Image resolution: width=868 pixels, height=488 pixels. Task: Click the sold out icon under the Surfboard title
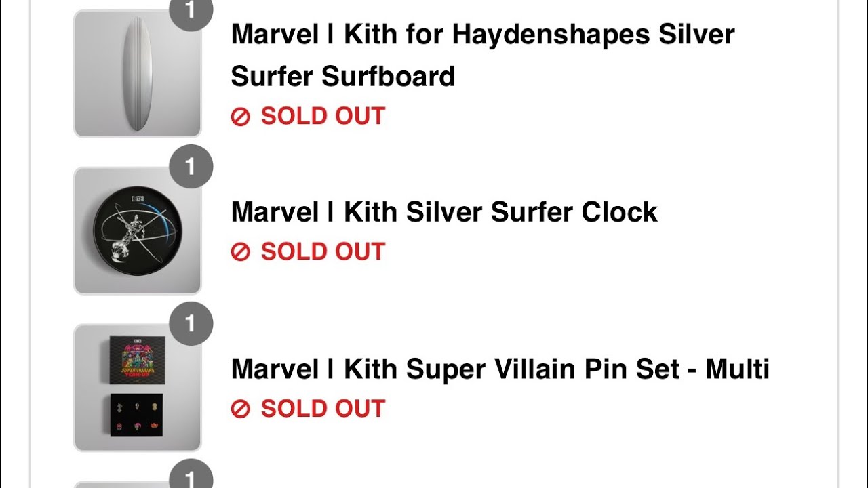click(241, 117)
